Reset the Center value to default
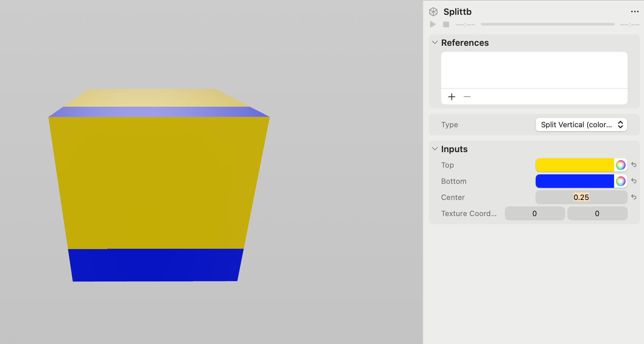 (x=634, y=197)
